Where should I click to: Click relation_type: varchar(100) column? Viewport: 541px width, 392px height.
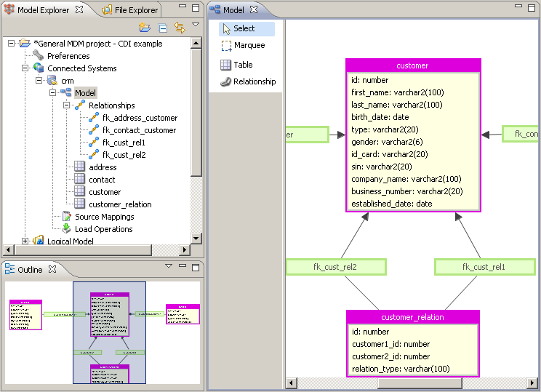pos(401,369)
